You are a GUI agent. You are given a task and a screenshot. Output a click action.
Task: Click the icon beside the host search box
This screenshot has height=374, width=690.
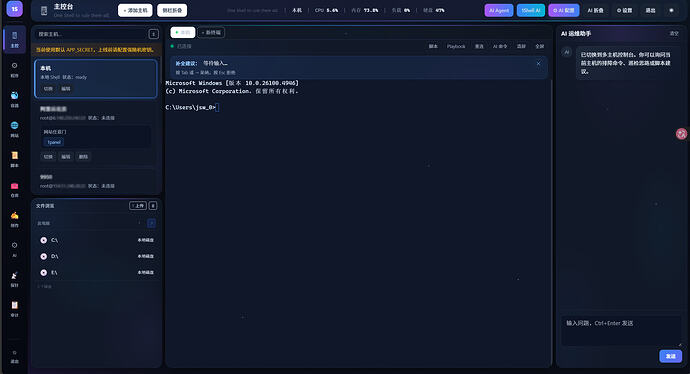154,34
